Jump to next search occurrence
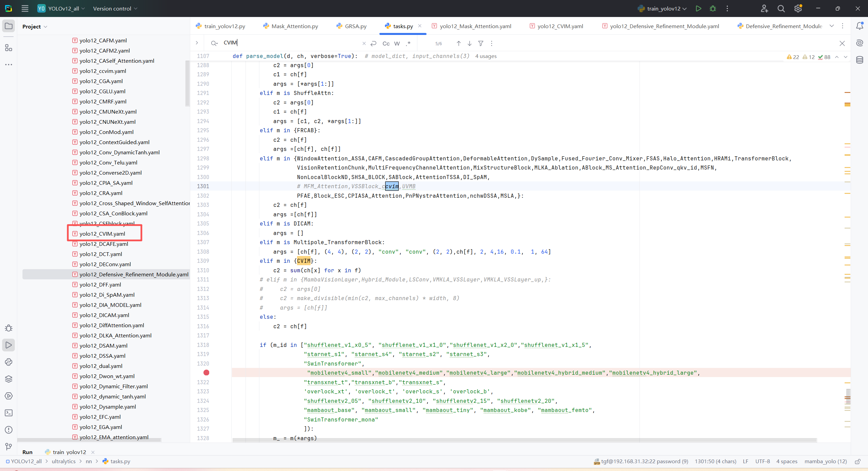The image size is (868, 471). coord(470,43)
